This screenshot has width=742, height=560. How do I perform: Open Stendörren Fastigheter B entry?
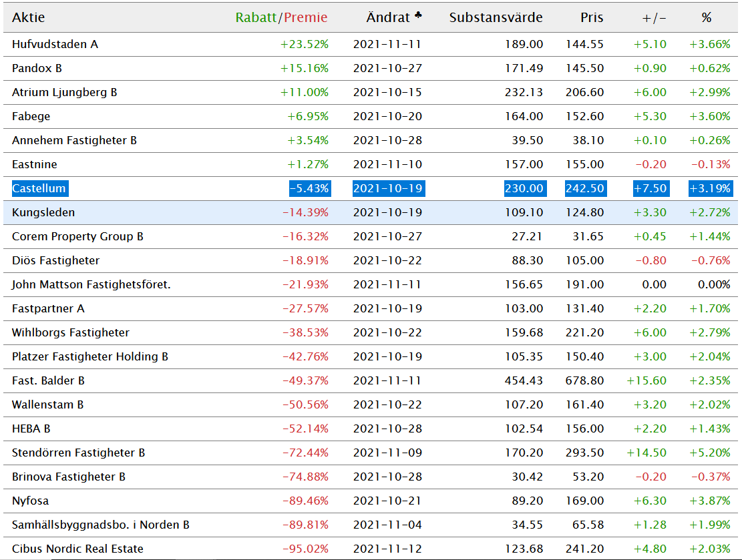tap(79, 453)
